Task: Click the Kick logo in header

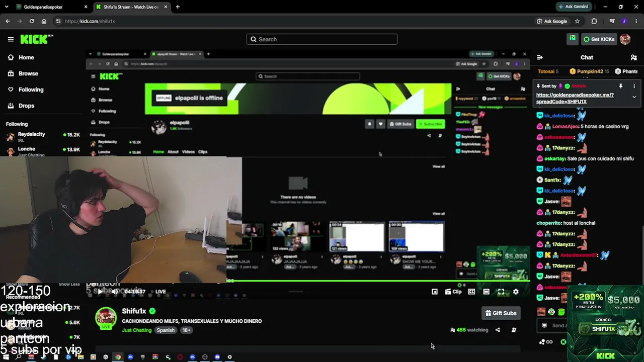Action: [x=37, y=39]
